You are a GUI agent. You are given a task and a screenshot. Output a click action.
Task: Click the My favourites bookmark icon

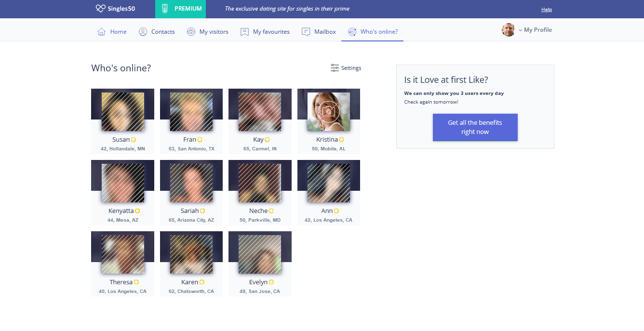pos(244,32)
